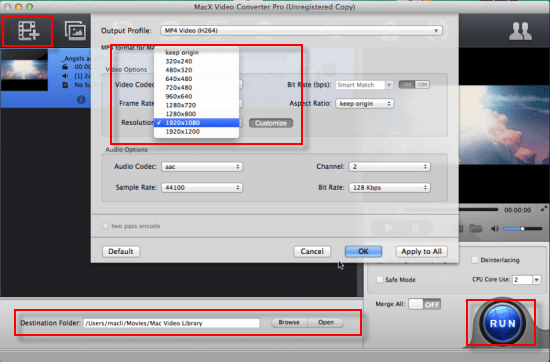Screen dimensions: 550x362
Task: Adjust the player volume slider
Action: click(x=522, y=229)
